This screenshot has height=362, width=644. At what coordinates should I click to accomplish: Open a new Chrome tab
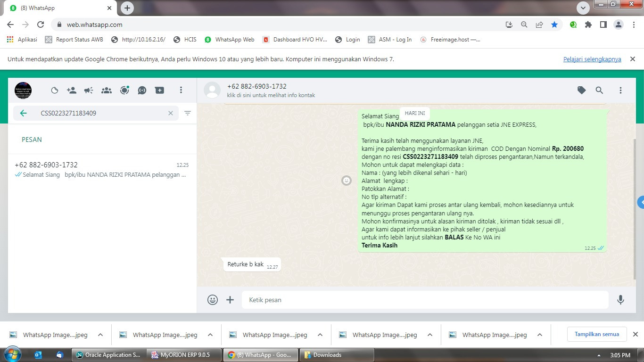point(127,8)
